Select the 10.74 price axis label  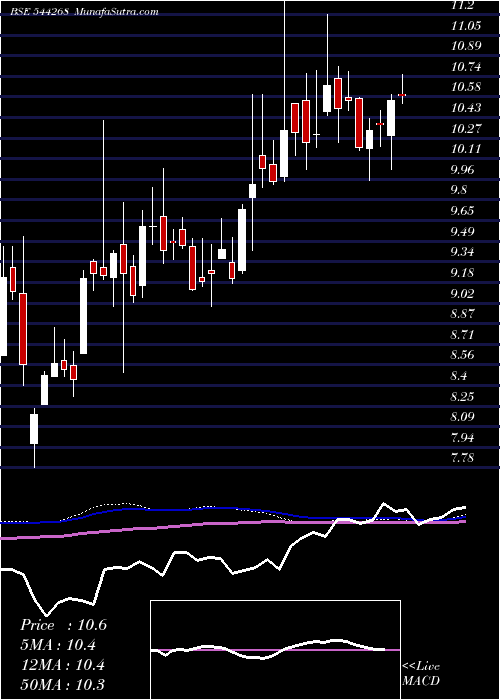point(466,67)
